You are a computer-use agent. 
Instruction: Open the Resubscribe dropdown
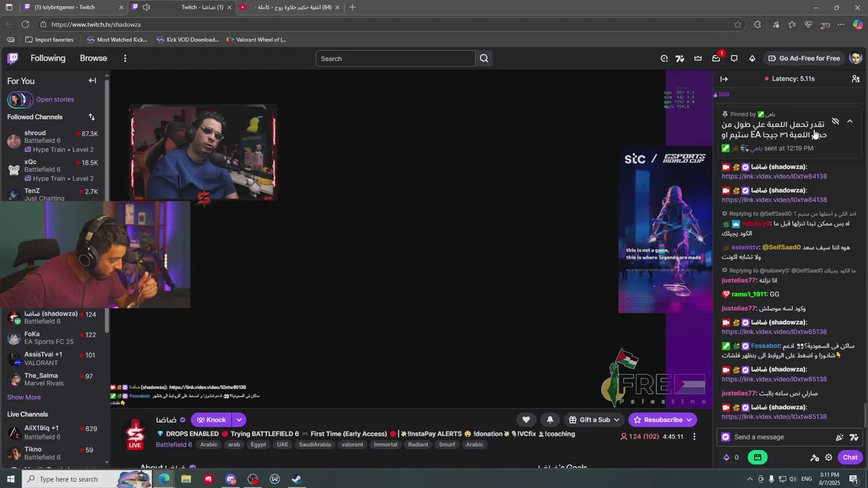[x=663, y=420]
